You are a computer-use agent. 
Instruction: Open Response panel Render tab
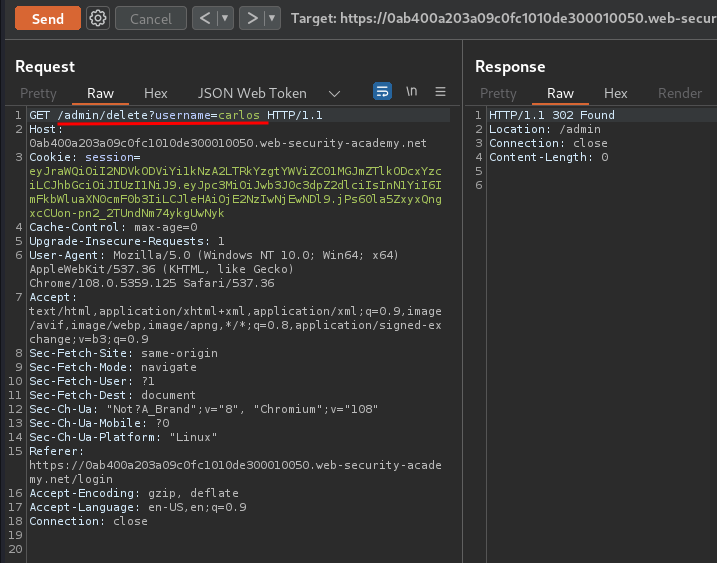(x=680, y=93)
